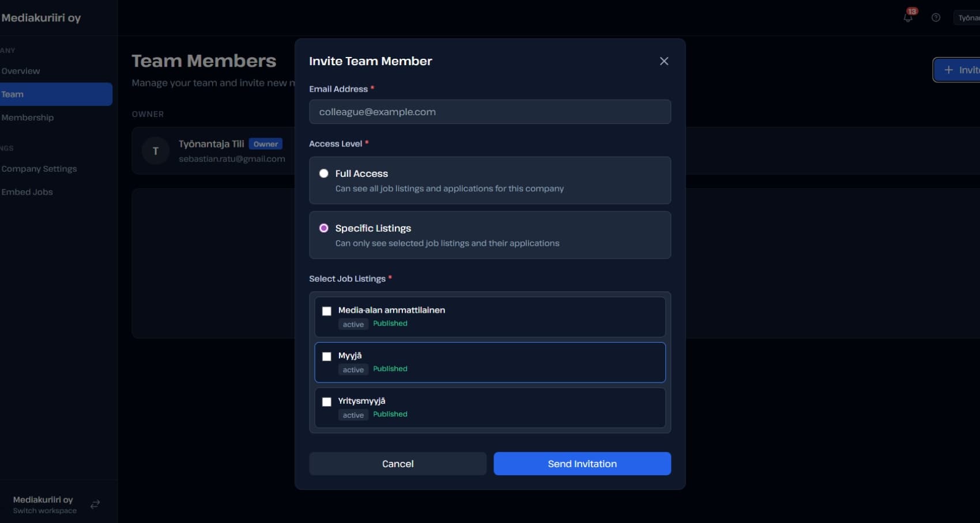
Task: Click the Email Address input field
Action: [x=489, y=112]
